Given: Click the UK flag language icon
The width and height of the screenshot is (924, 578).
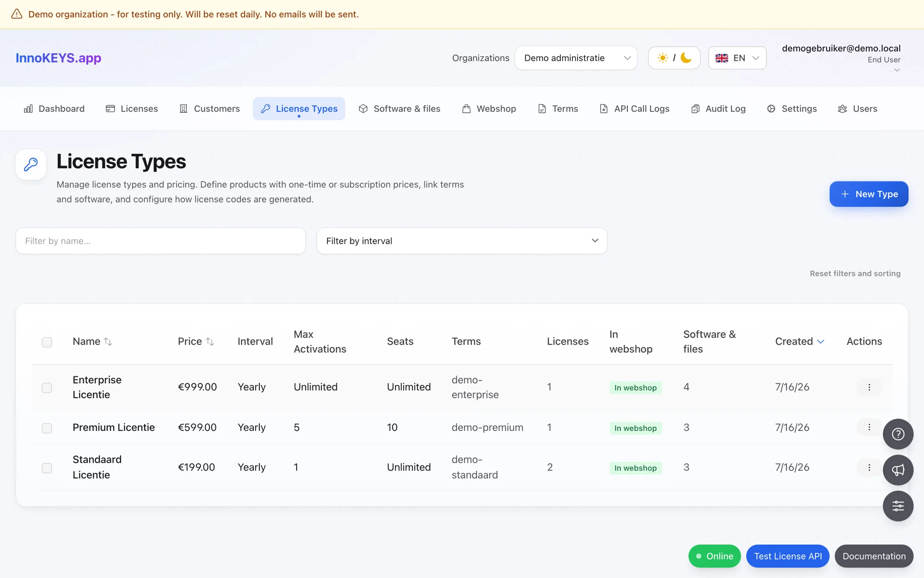Looking at the screenshot, I should pos(722,58).
